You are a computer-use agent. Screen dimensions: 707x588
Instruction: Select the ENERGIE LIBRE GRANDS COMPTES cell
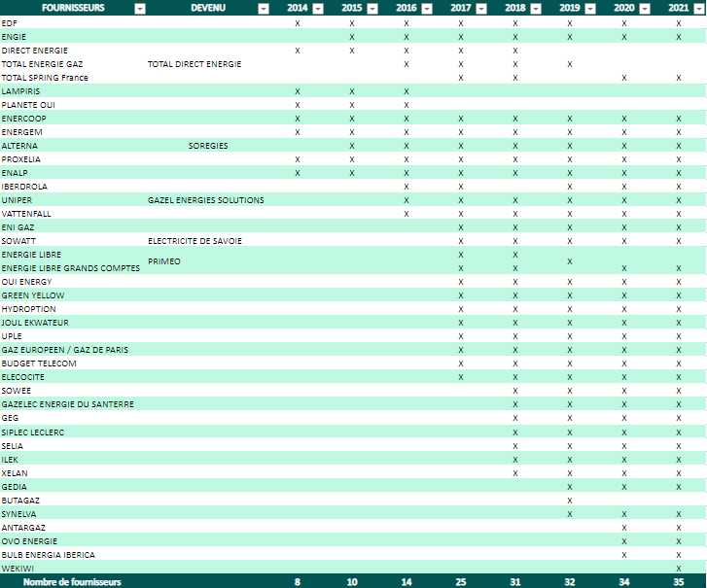(73, 268)
